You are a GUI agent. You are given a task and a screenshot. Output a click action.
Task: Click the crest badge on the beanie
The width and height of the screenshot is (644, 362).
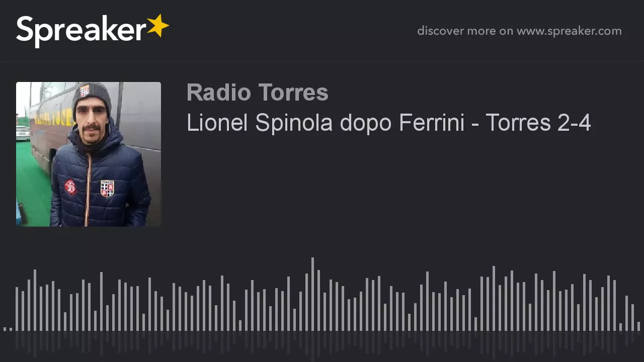85,90
